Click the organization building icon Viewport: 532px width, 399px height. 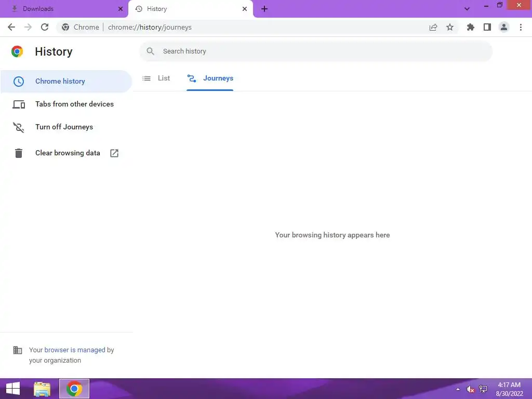18,350
